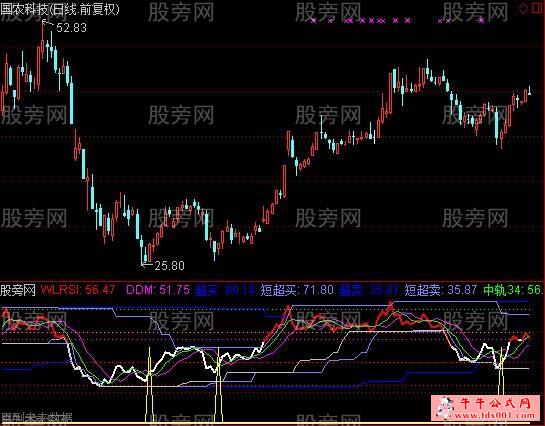This screenshot has height=426, width=545.
Task: Select the purple DDM indicator label
Action: (158, 290)
